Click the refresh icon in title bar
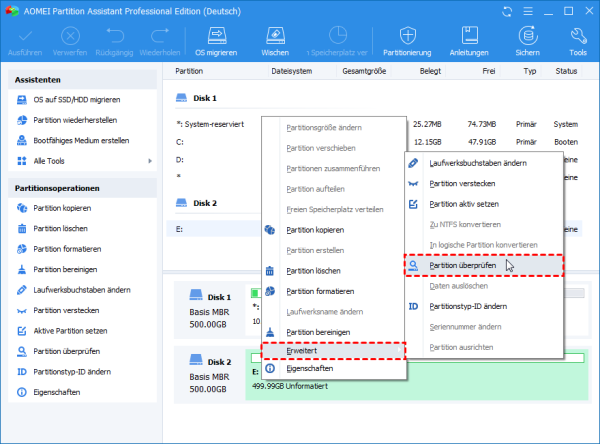Screen dimensions: 600x444 tap(507, 11)
